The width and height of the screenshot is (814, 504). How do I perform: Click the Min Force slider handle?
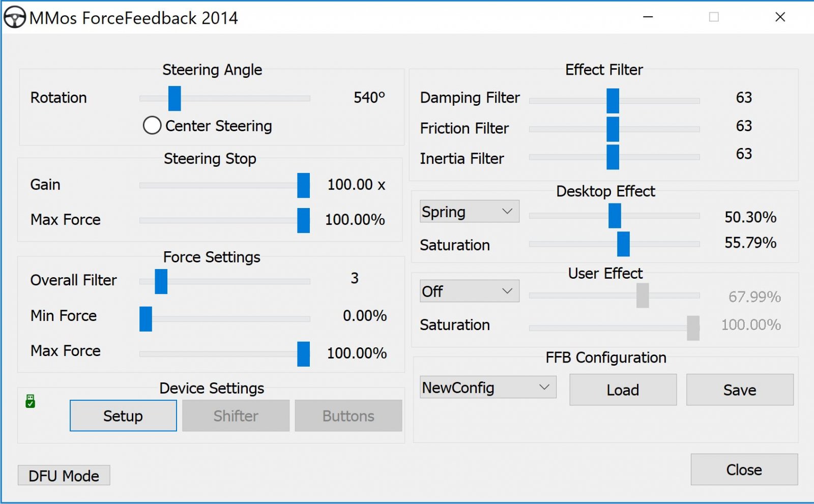coord(146,319)
